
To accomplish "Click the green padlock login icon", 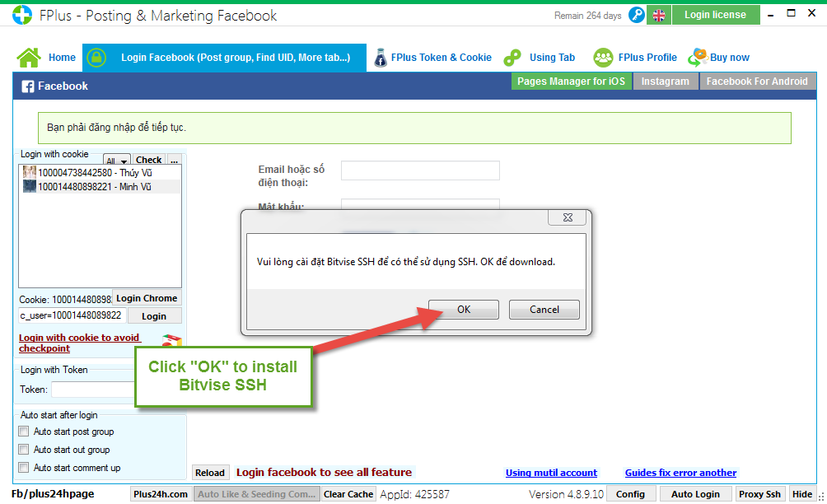I will (x=96, y=58).
